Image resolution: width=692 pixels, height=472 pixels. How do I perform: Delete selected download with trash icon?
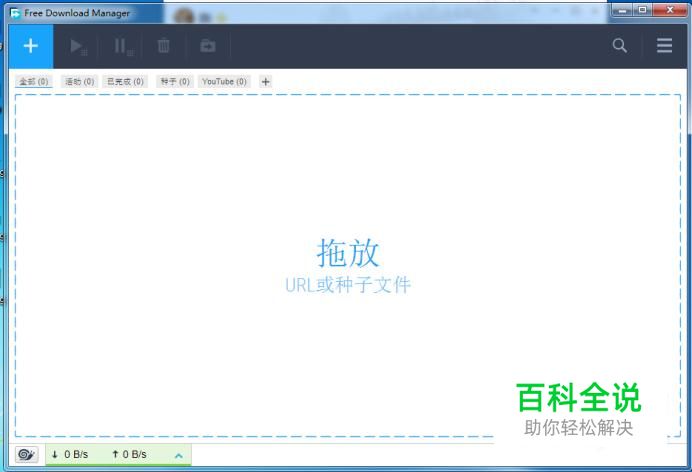tap(163, 45)
